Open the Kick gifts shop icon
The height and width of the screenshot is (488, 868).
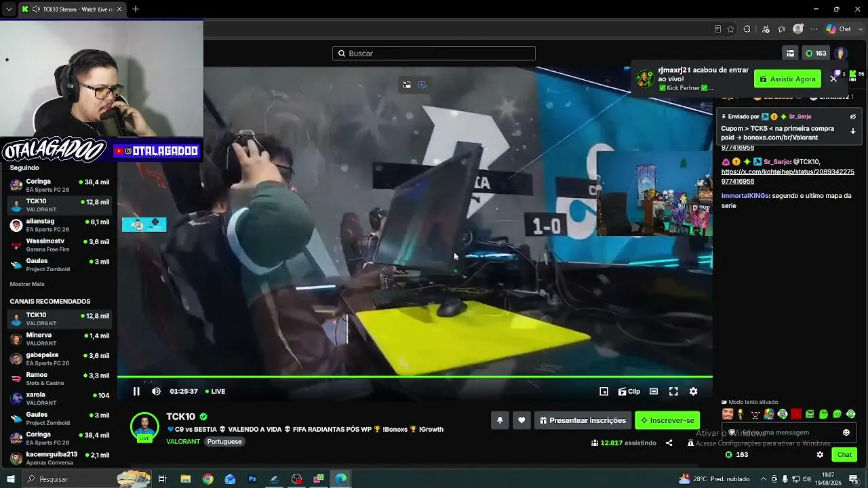[x=790, y=54]
